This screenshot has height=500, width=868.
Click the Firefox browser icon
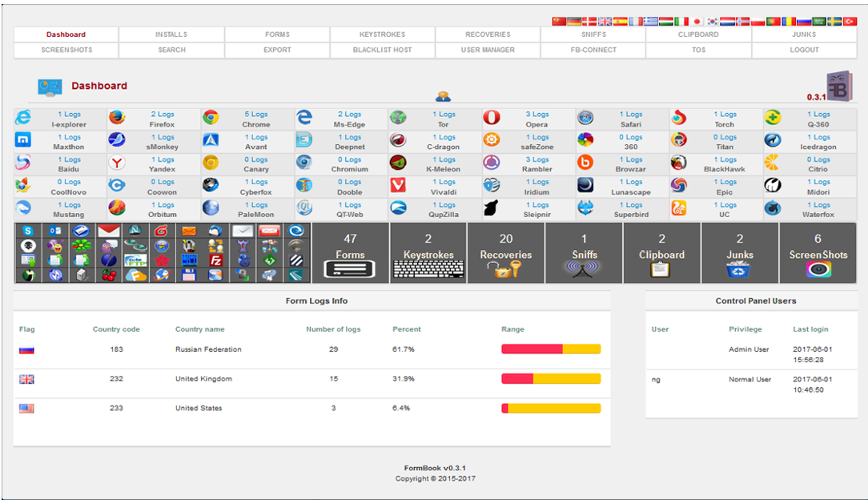[x=117, y=119]
